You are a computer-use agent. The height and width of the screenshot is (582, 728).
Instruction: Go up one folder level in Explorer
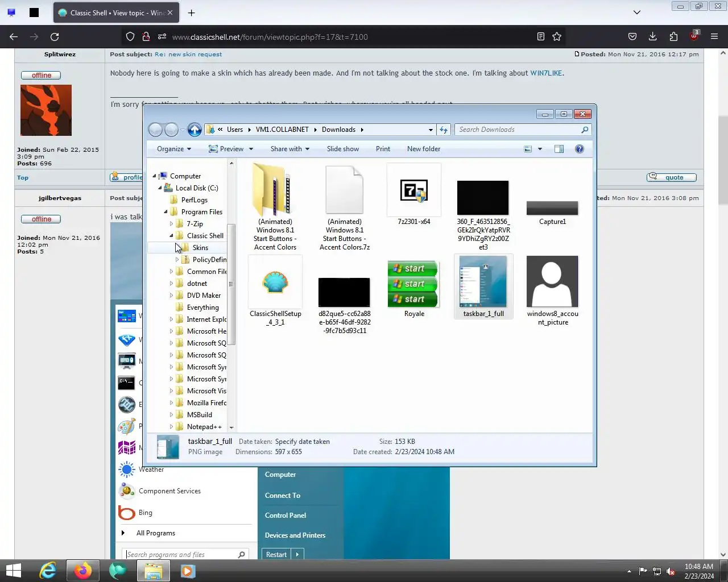[x=195, y=130]
